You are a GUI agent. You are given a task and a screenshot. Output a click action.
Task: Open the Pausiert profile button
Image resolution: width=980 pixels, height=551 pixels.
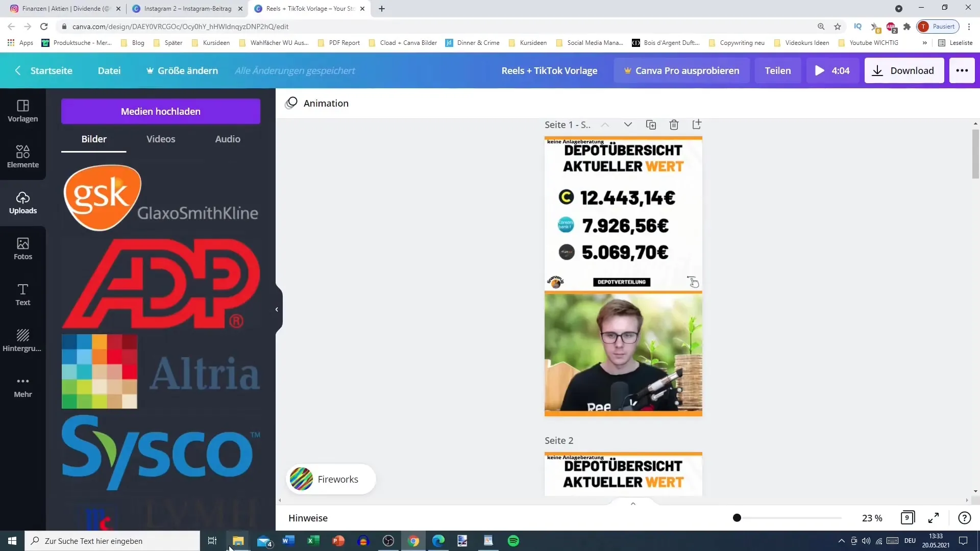pyautogui.click(x=938, y=27)
